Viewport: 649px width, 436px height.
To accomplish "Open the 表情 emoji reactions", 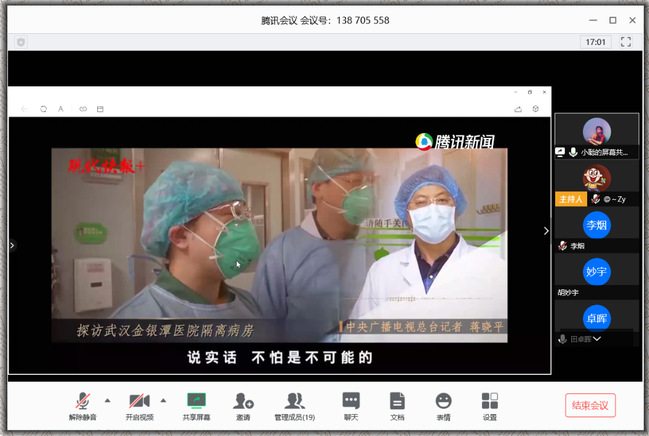I will coord(443,401).
